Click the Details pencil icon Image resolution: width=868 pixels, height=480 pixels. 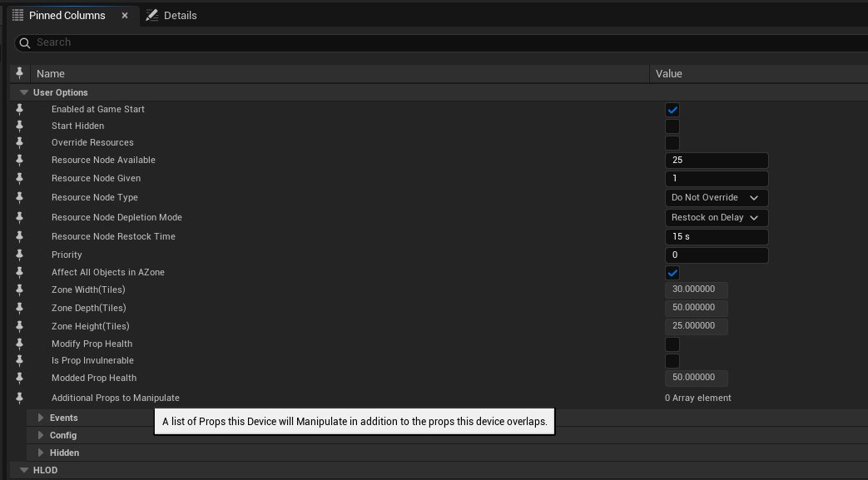151,15
